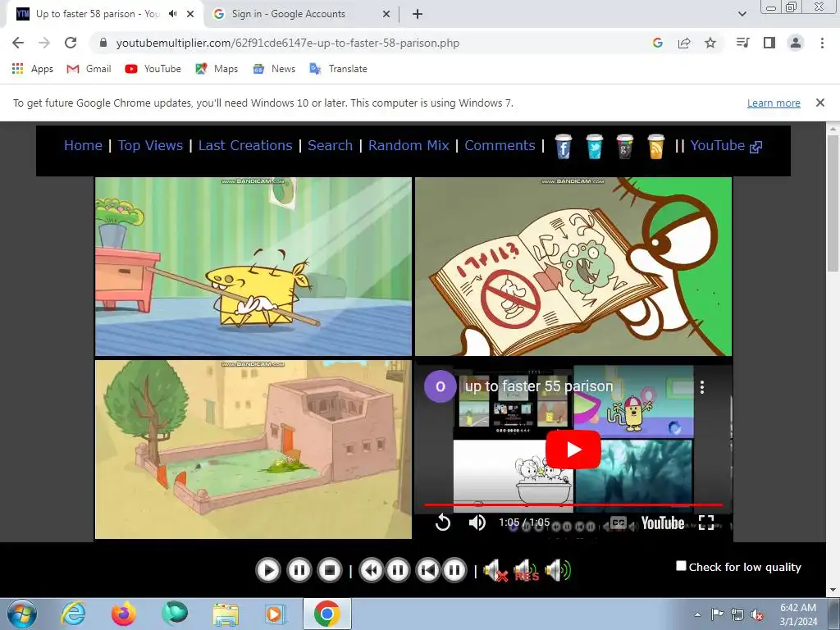Click the book monster video thumbnail
The image size is (840, 630).
[x=573, y=267]
